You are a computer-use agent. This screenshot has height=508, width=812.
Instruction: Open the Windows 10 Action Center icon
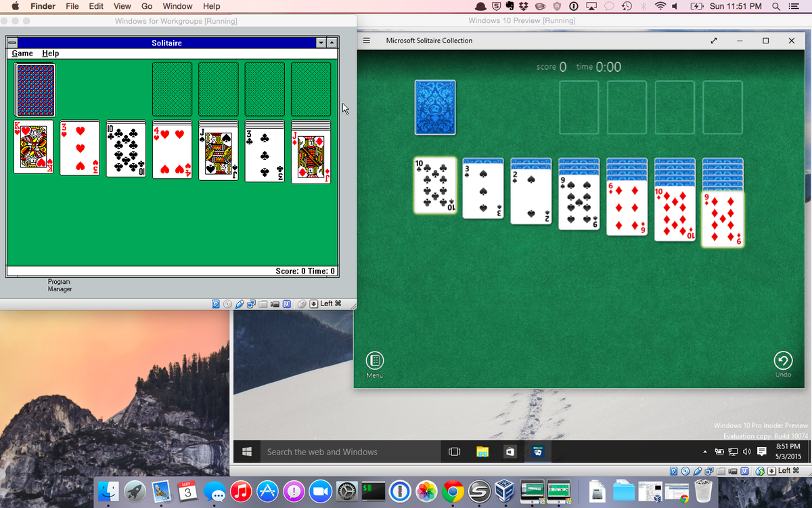(x=762, y=452)
